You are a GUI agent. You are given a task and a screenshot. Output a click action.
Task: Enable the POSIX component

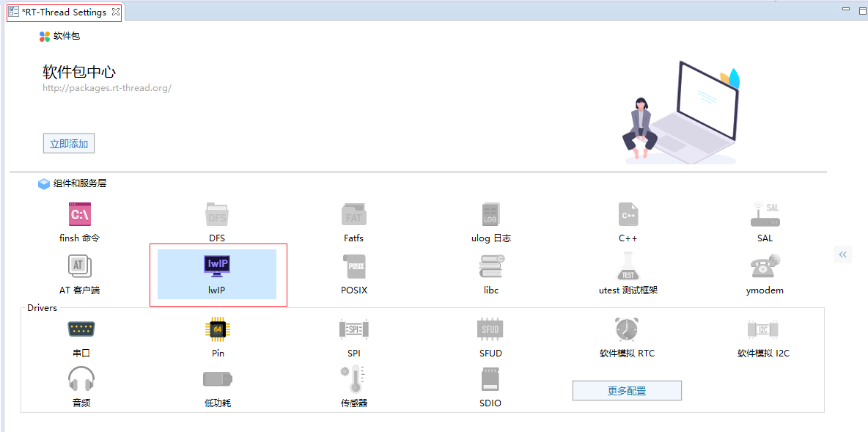(x=353, y=273)
